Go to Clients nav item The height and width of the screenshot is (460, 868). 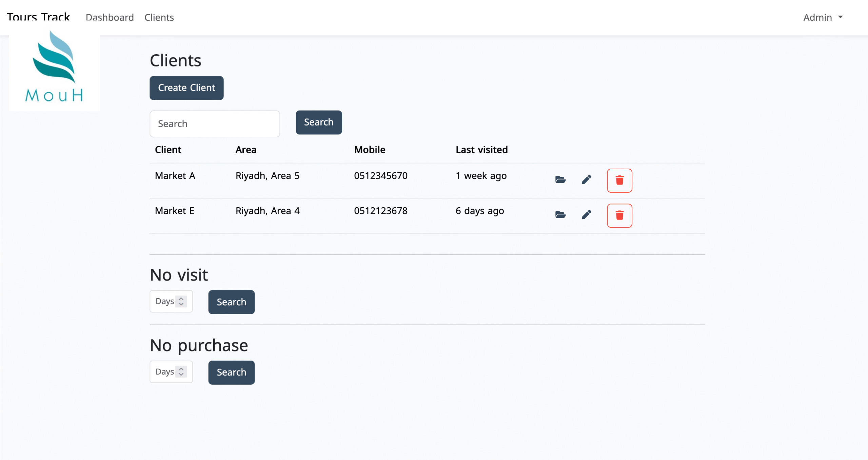[x=159, y=17]
